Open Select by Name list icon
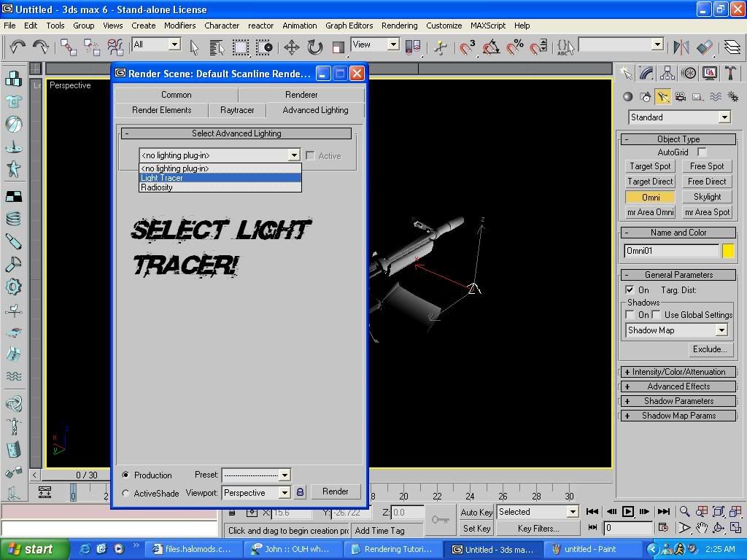747x560 pixels. pyautogui.click(x=217, y=47)
